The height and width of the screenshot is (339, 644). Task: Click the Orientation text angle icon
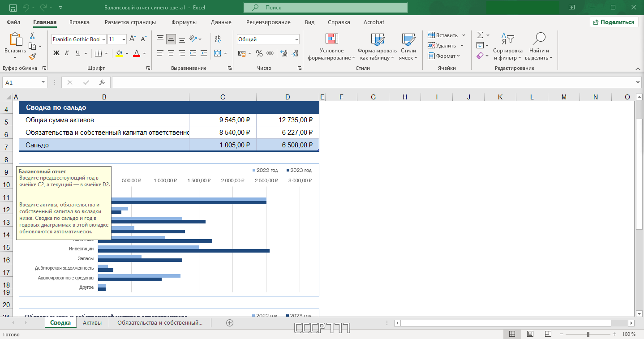193,39
